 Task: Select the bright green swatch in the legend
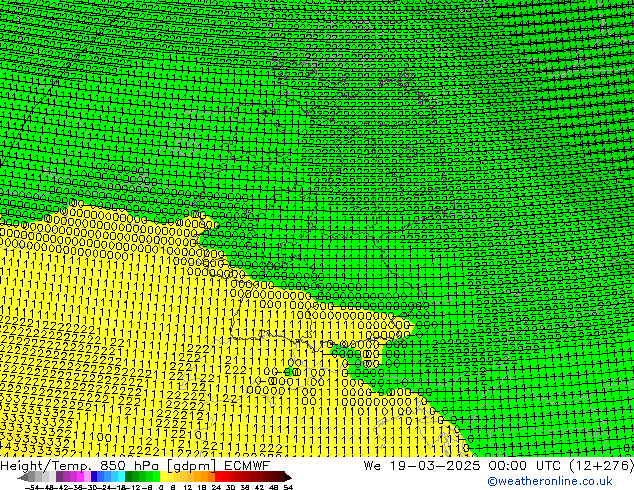[x=156, y=477]
